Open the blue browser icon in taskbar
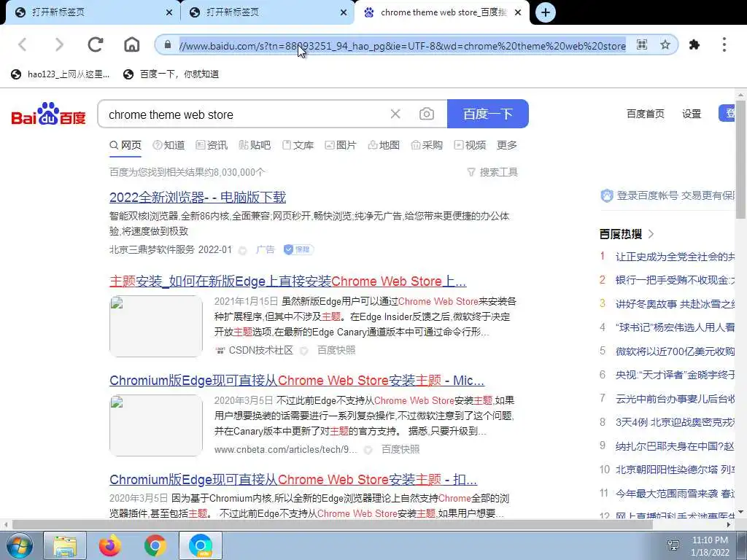 (201, 545)
